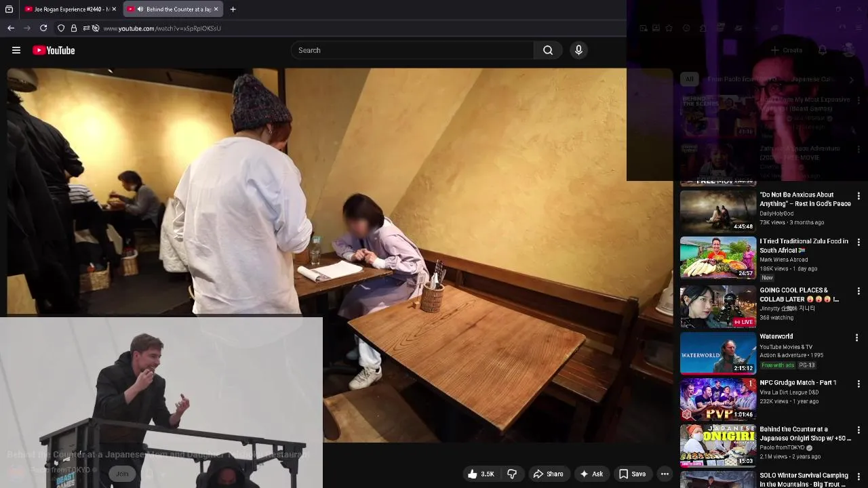Visit the DailyHolyGod channel
Image resolution: width=868 pixels, height=488 pixels.
pos(776,213)
